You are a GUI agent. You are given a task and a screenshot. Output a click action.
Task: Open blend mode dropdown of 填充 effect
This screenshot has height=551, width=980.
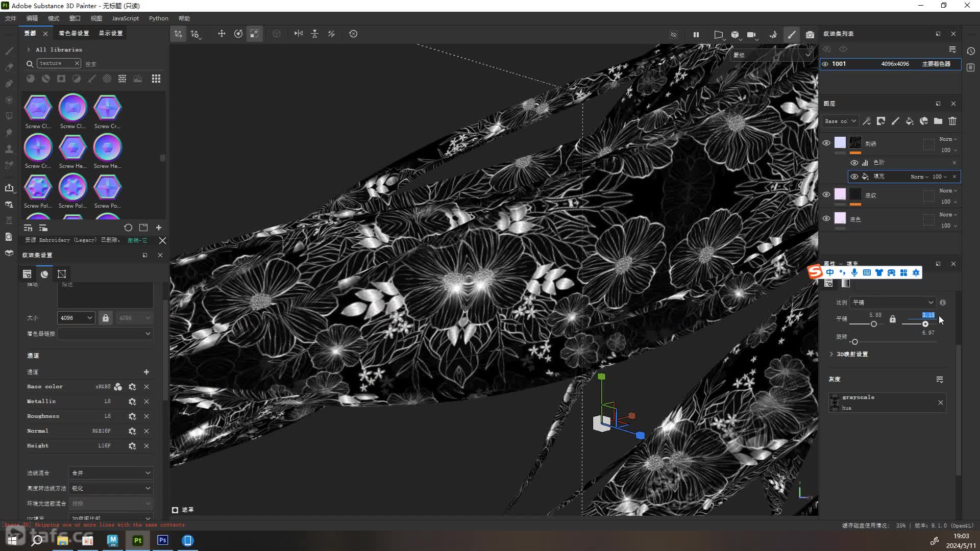[919, 177]
